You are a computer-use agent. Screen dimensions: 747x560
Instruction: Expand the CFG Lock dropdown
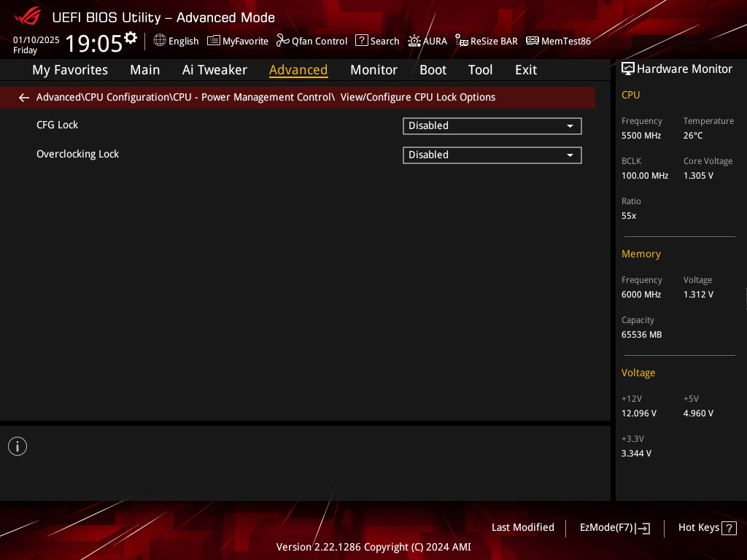point(492,126)
